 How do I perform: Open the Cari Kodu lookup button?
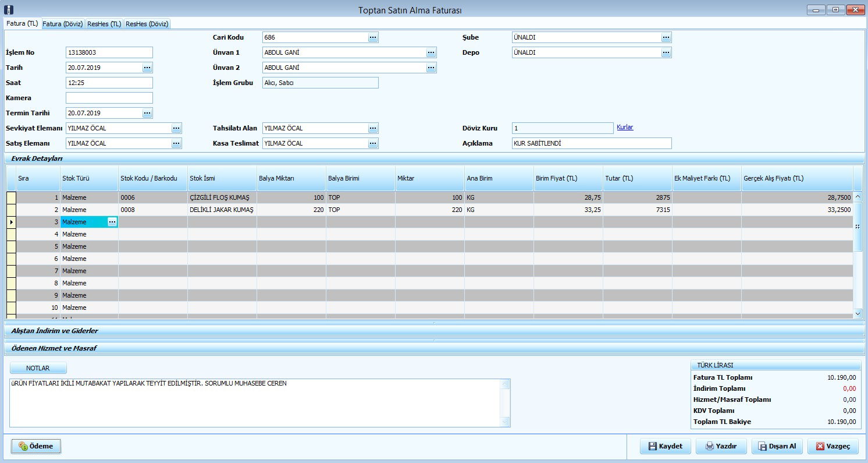tap(373, 37)
